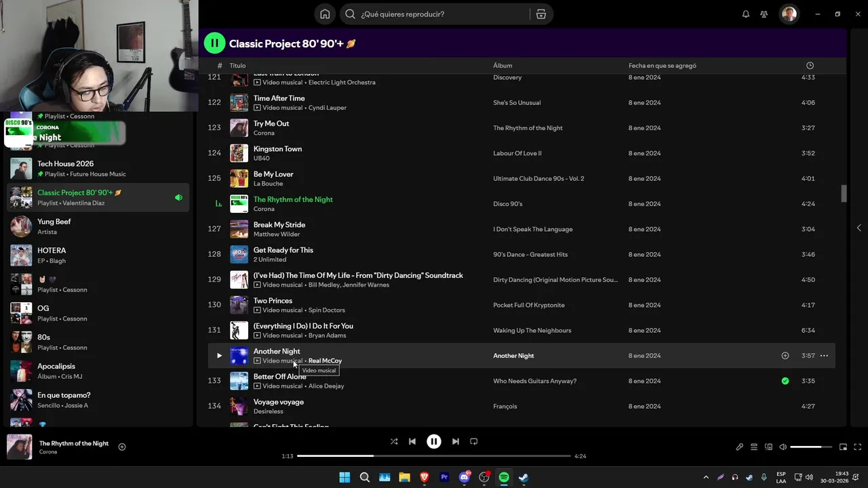This screenshot has width=868, height=488.
Task: Click 'Corona' artist link in now-playing bar
Action: (48, 452)
